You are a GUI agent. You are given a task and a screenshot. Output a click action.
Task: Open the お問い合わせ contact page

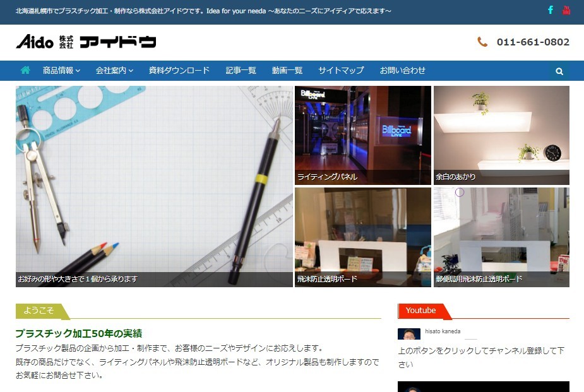[x=402, y=70]
